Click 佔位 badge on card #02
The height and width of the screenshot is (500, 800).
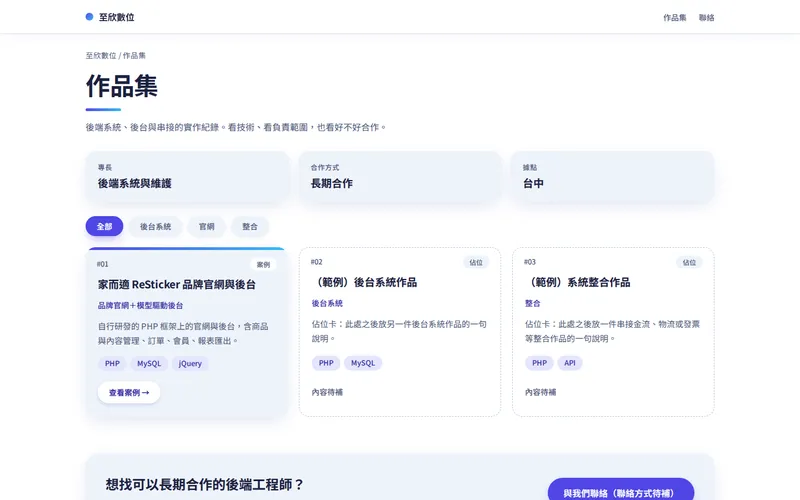(x=476, y=263)
